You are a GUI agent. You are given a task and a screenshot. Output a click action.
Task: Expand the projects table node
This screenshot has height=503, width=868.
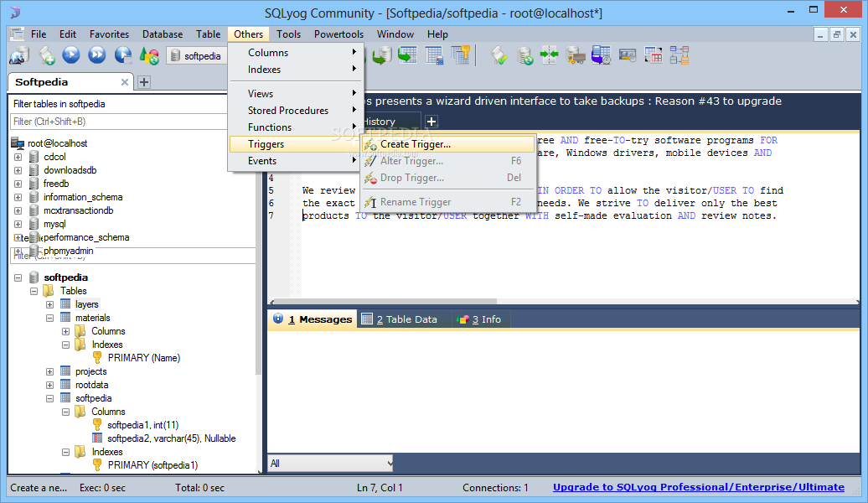49,371
